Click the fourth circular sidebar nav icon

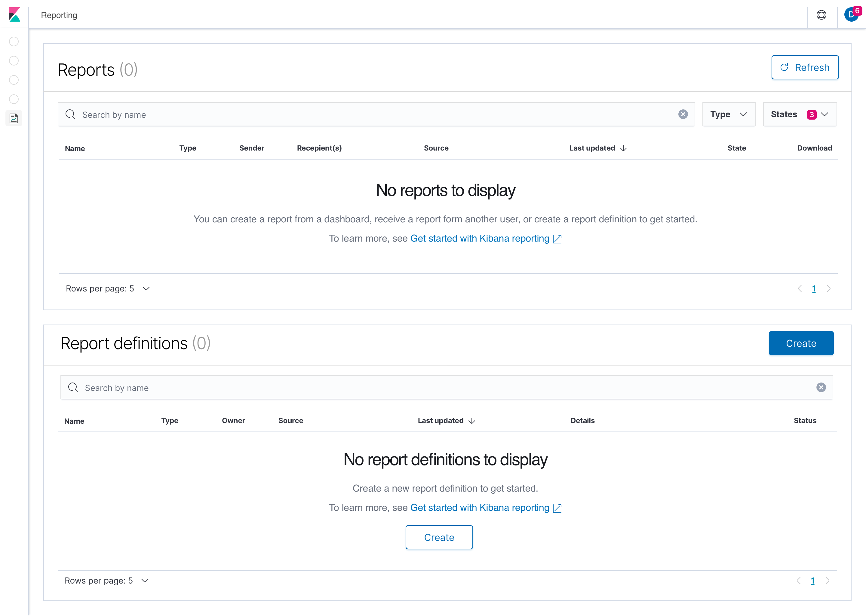[x=14, y=99]
